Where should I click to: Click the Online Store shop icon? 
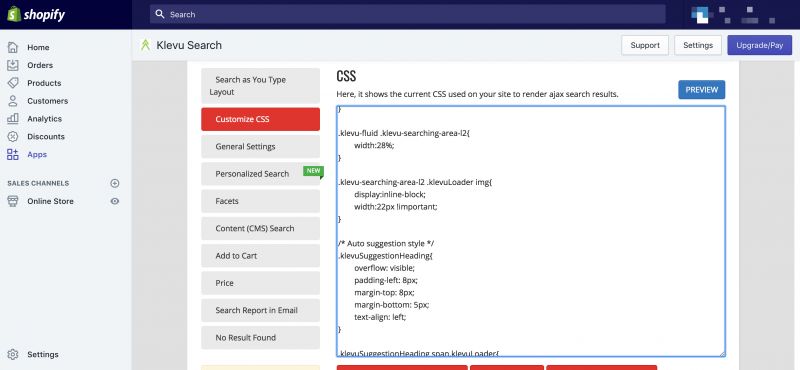point(13,201)
